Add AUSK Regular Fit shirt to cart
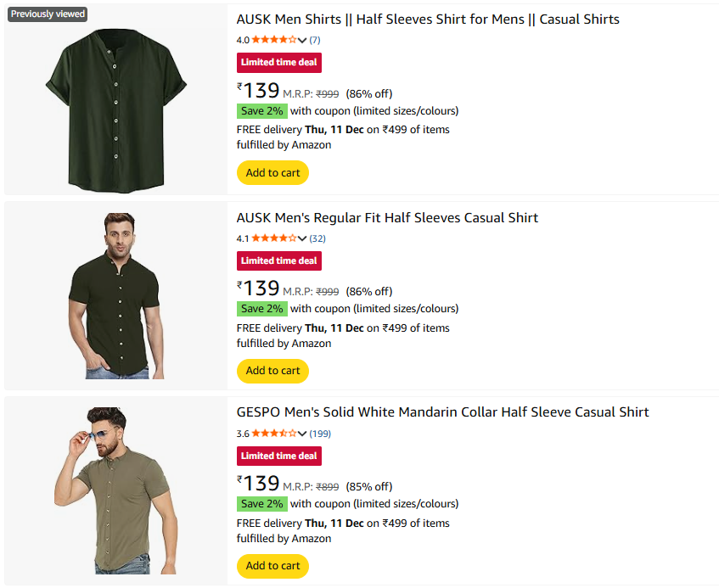This screenshot has height=588, width=719. [x=272, y=371]
